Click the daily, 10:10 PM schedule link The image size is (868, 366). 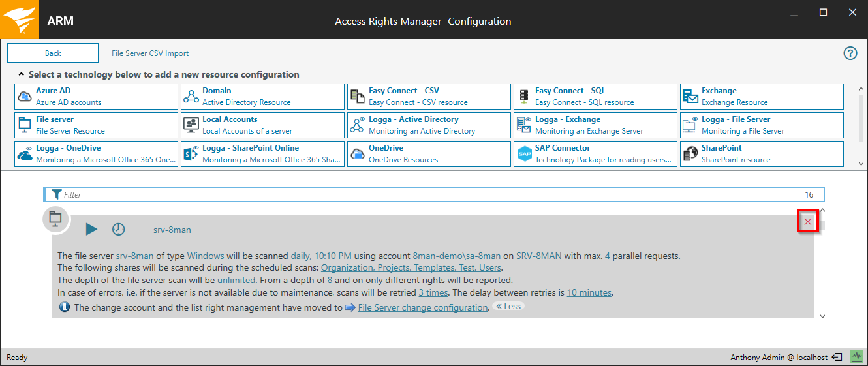tap(320, 256)
